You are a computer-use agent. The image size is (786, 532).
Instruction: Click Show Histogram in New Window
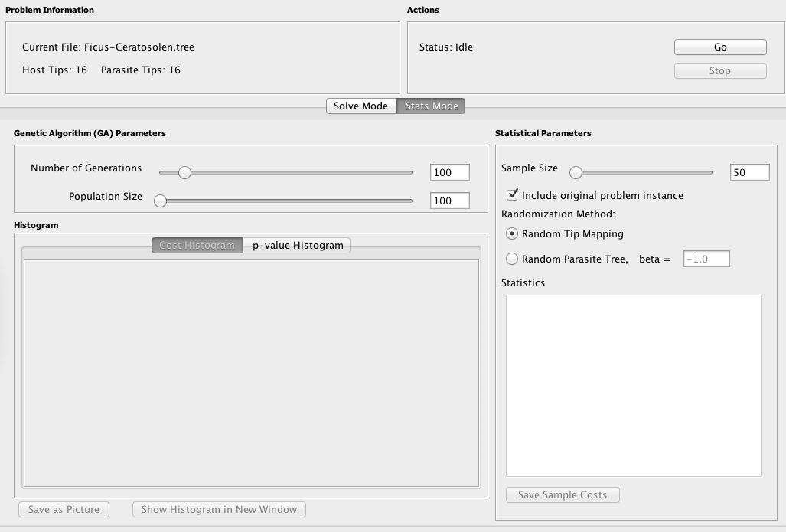click(219, 510)
